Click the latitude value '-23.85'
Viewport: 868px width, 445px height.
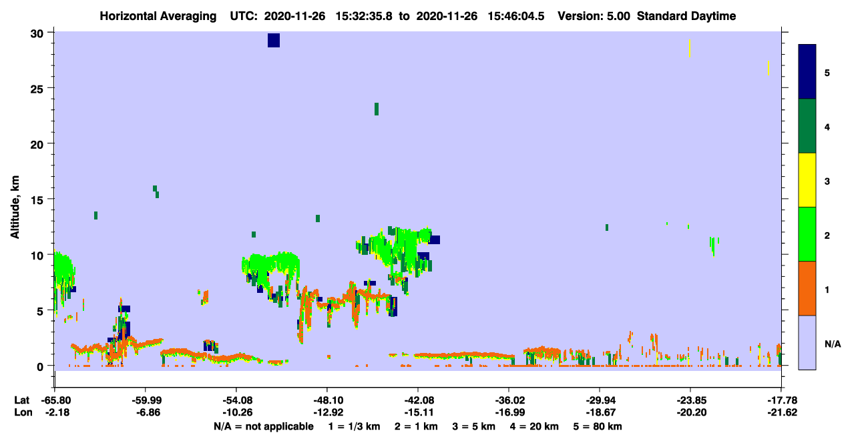[690, 400]
